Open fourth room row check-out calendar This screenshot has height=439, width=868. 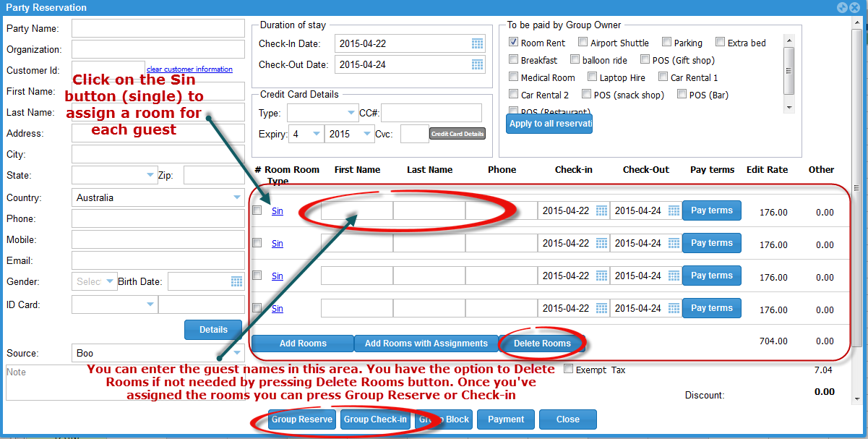[x=674, y=309]
